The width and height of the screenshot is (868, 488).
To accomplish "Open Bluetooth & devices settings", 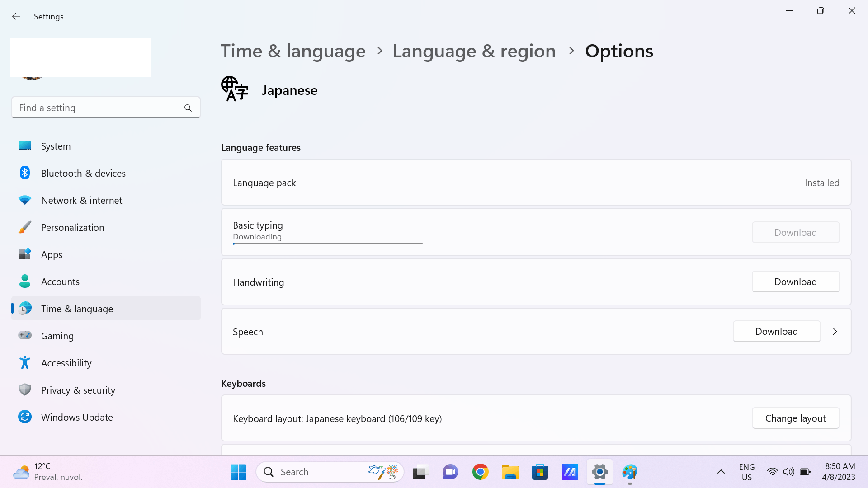I will (x=106, y=173).
